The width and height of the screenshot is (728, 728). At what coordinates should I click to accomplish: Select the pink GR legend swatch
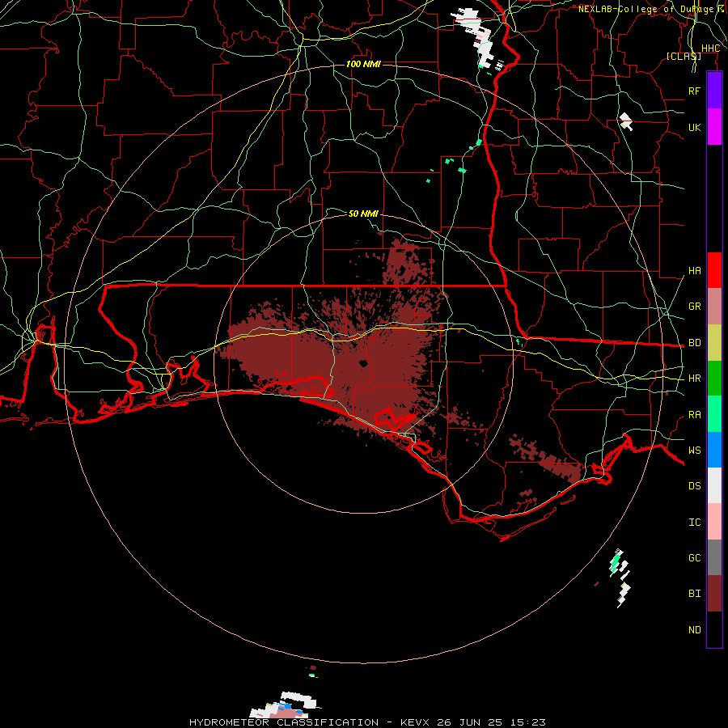(x=714, y=307)
